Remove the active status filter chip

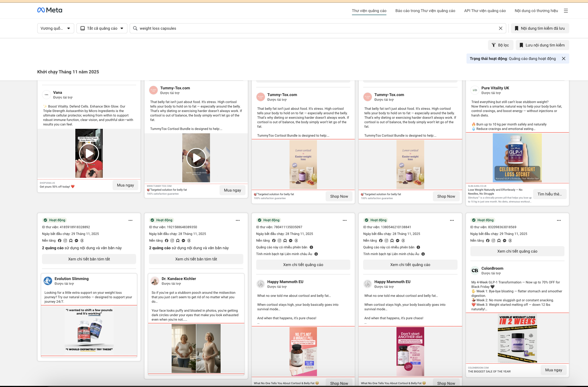click(564, 59)
